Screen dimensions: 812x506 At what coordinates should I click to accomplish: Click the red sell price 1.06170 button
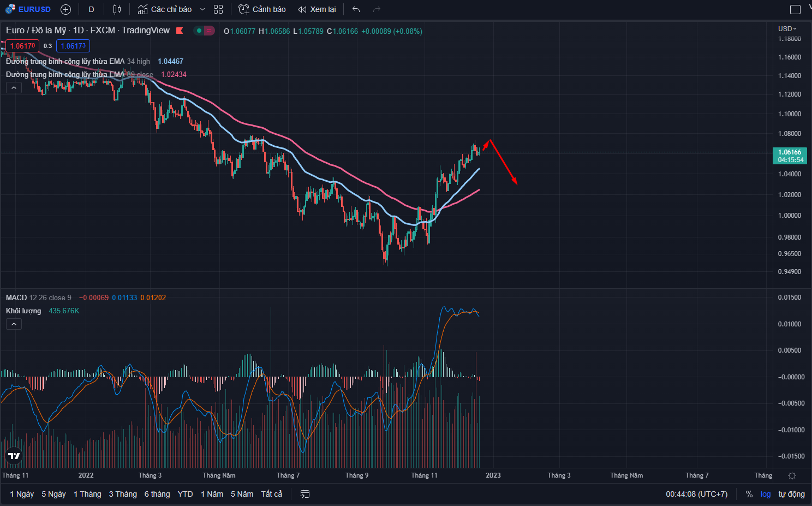(x=22, y=46)
